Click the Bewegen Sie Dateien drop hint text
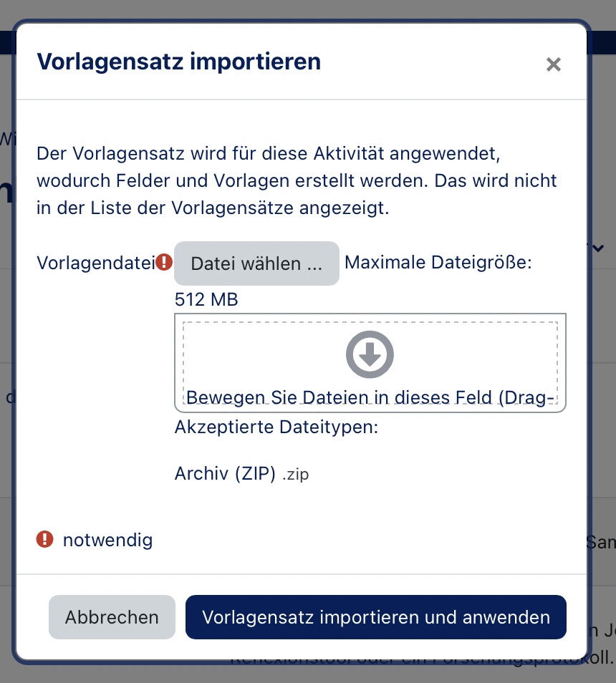 click(x=370, y=398)
